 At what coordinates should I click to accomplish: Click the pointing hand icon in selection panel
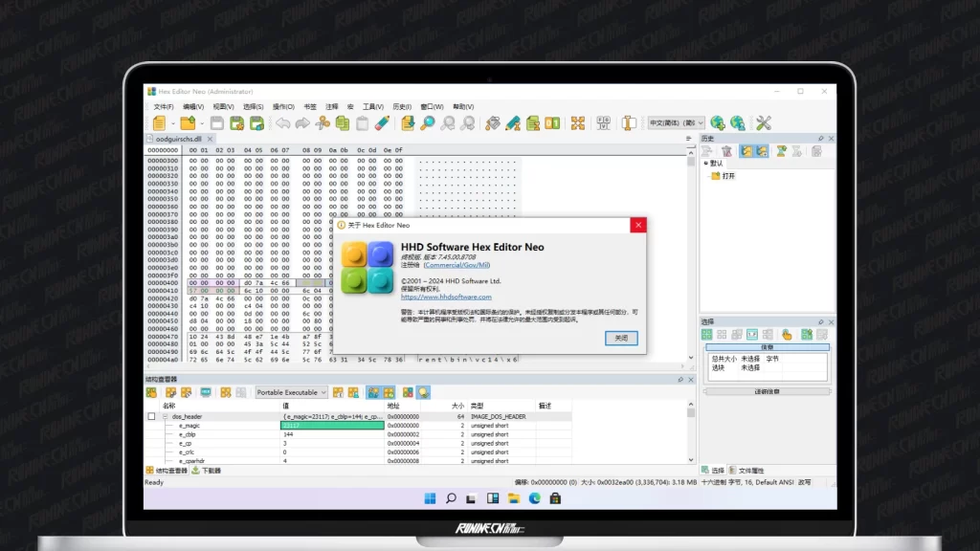coord(787,335)
